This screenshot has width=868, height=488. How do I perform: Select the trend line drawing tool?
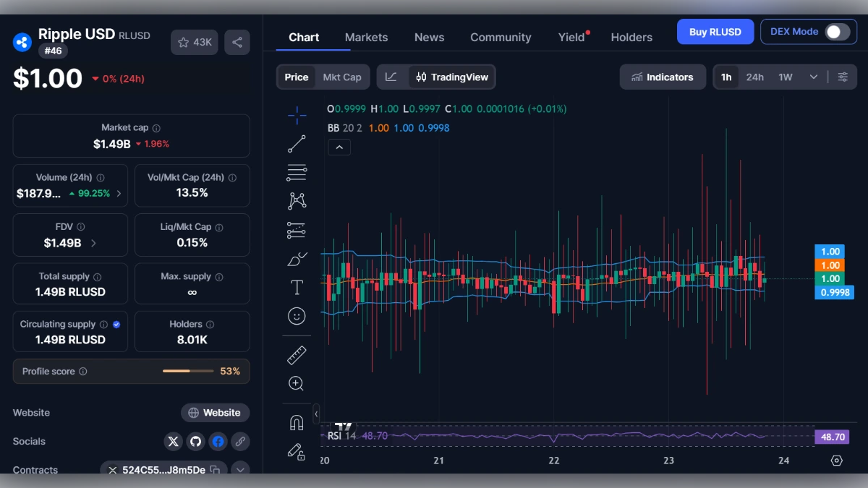(x=297, y=143)
